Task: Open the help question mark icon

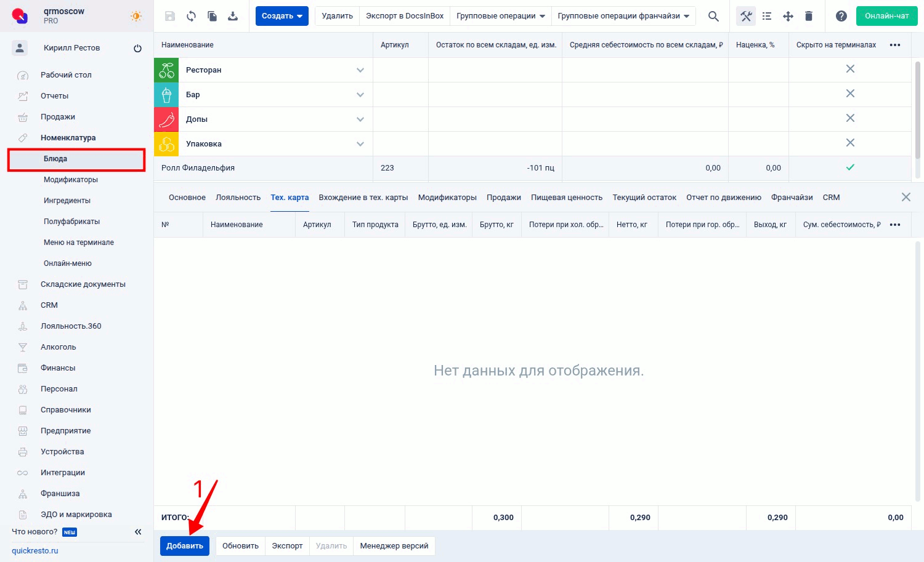Action: coord(841,15)
